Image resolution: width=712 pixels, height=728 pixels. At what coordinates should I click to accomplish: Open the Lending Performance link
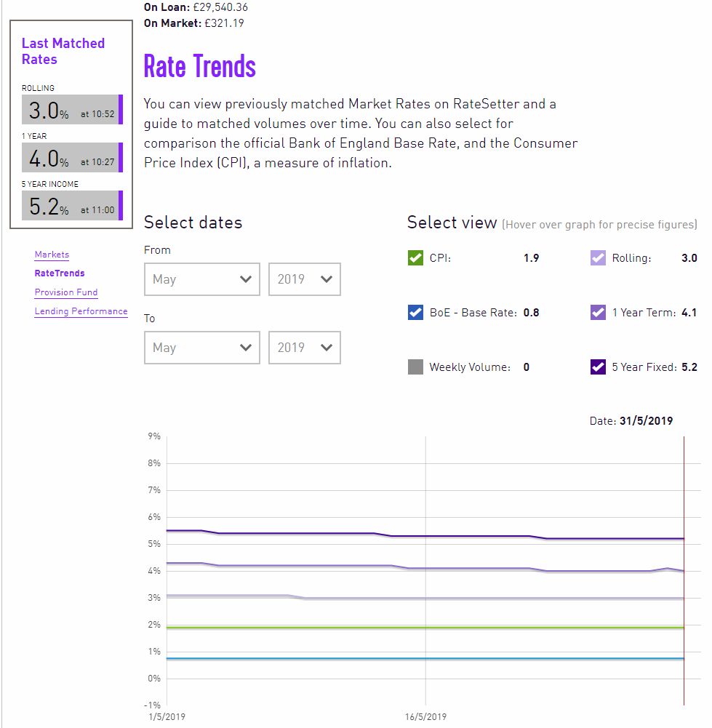(81, 311)
